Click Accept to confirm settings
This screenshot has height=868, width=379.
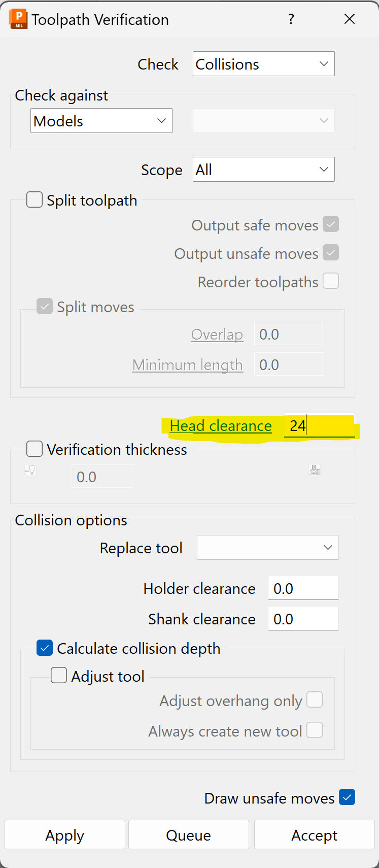click(x=314, y=834)
